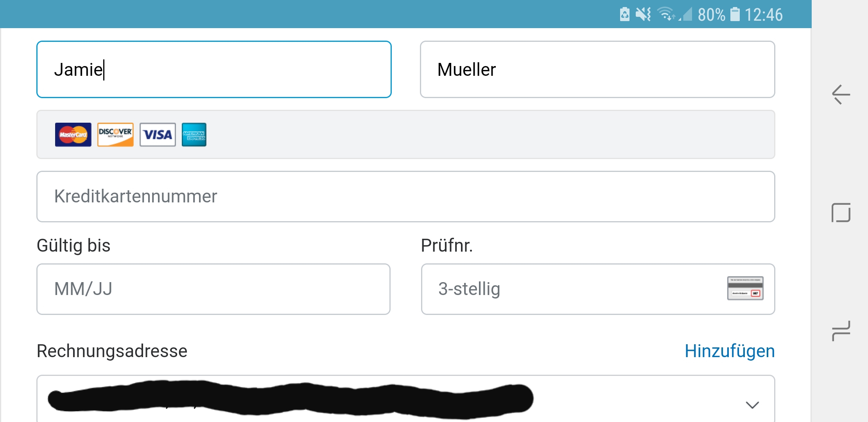The width and height of the screenshot is (868, 422).
Task: Click the Hinzufügen link
Action: point(730,351)
